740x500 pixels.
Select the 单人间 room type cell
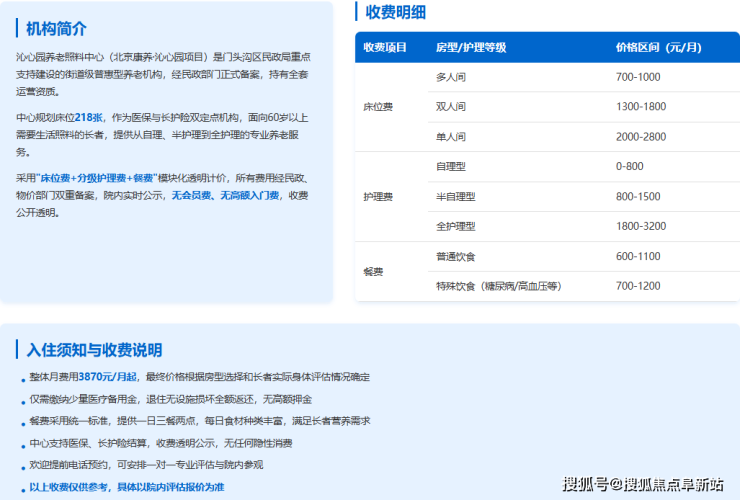(x=451, y=137)
